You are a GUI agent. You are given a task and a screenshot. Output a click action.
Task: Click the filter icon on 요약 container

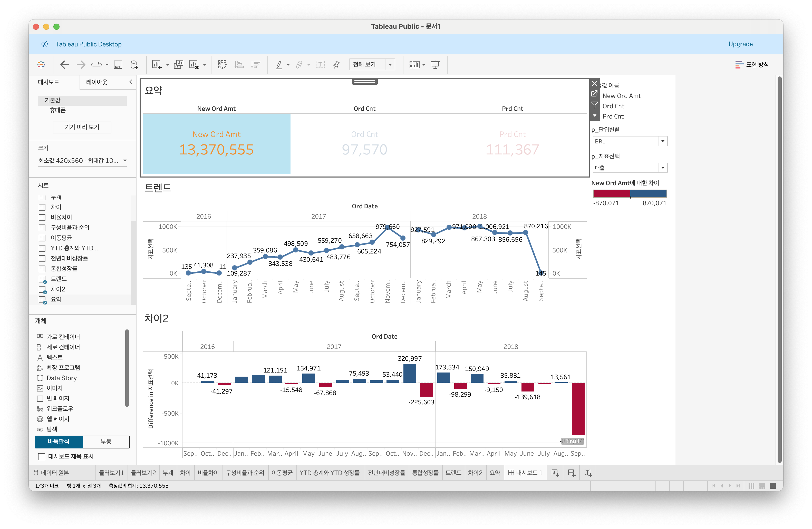coord(594,105)
